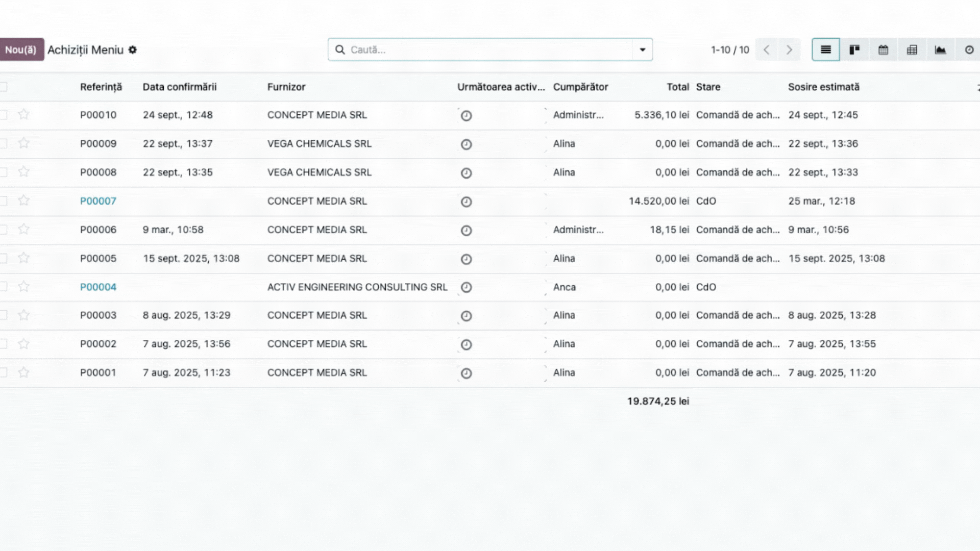Screen dimensions: 980x551
Task: Expand search options dropdown arrow
Action: click(x=642, y=49)
